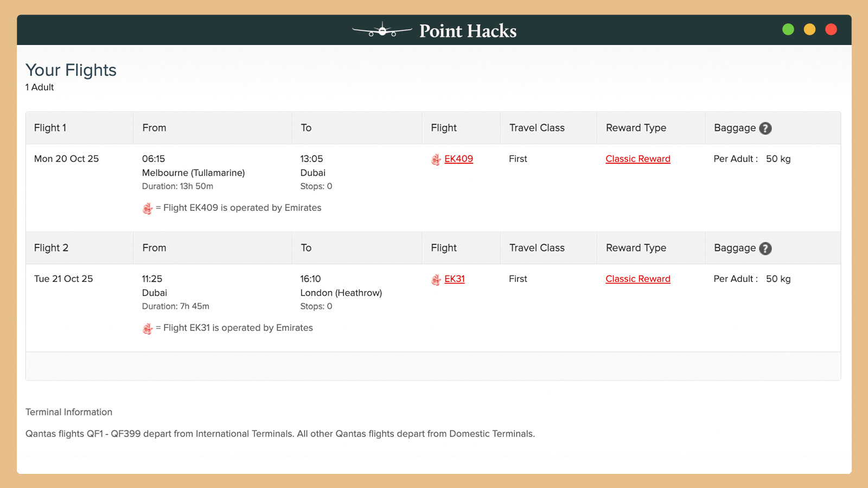This screenshot has height=488, width=868.
Task: Click Flight 2 Reward Type header
Action: point(651,248)
